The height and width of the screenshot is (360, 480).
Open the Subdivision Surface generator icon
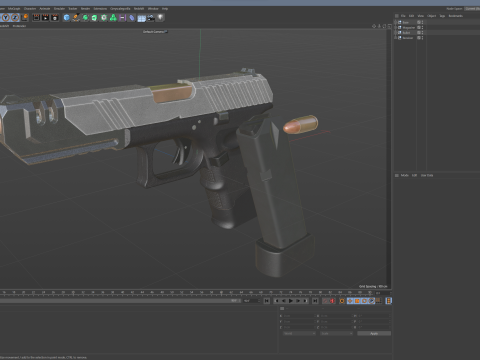[85, 17]
